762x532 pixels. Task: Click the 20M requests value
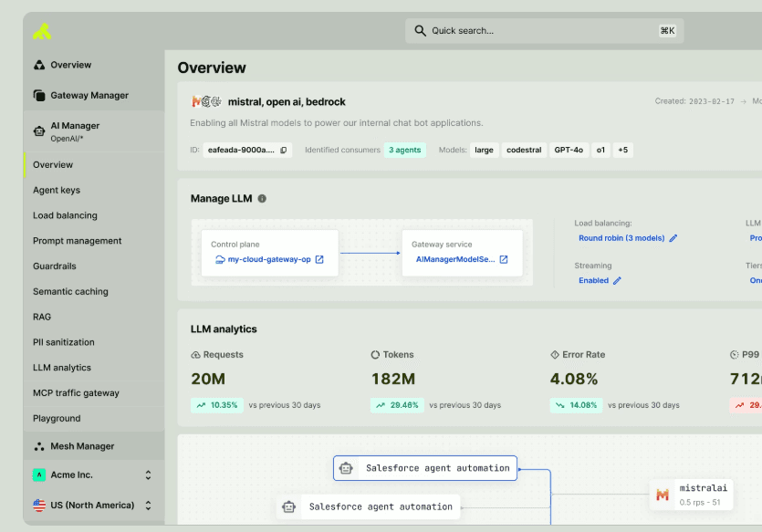(208, 379)
